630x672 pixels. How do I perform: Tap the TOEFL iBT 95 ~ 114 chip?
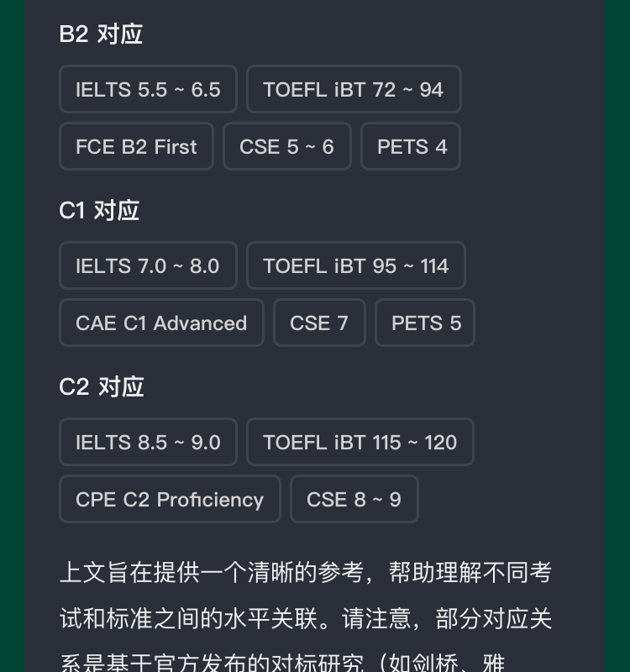pyautogui.click(x=355, y=265)
